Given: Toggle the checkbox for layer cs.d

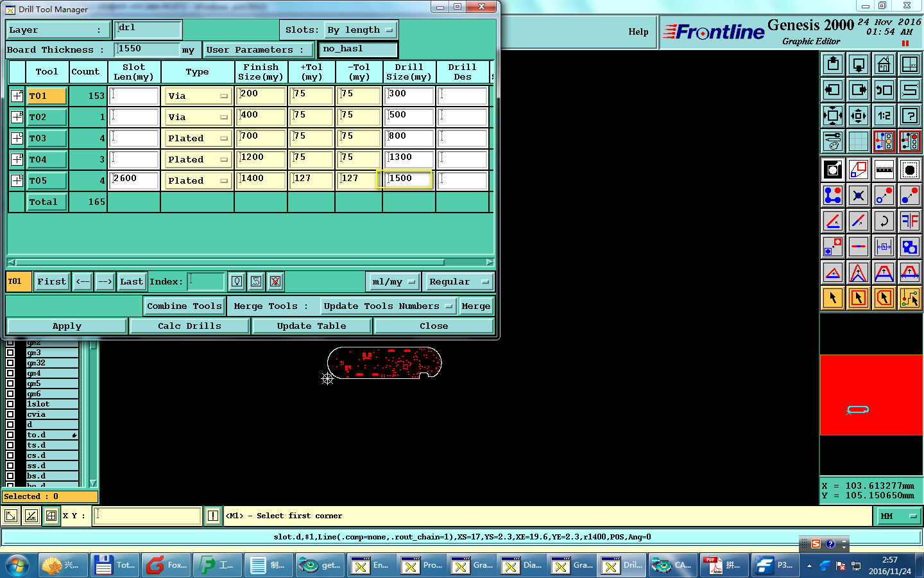Looking at the screenshot, I should click(x=10, y=455).
